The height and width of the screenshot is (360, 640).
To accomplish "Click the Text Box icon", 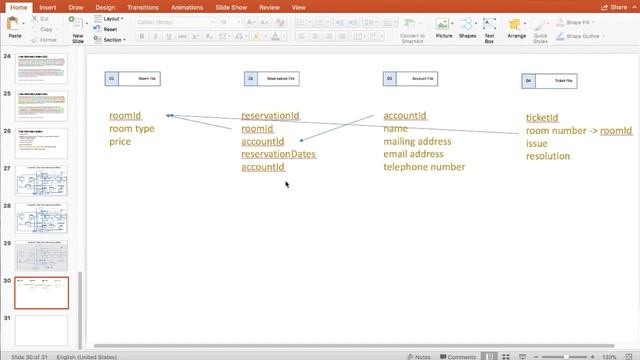I will click(x=489, y=24).
